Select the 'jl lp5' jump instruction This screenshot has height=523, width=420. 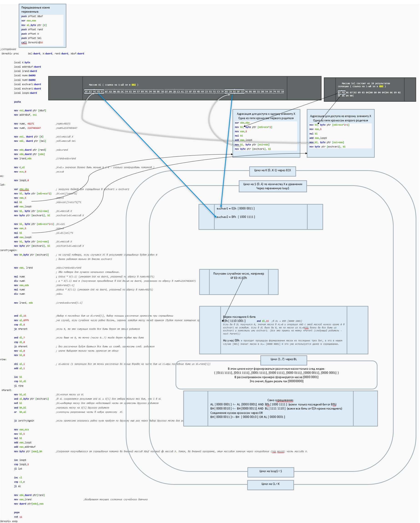point(18,469)
